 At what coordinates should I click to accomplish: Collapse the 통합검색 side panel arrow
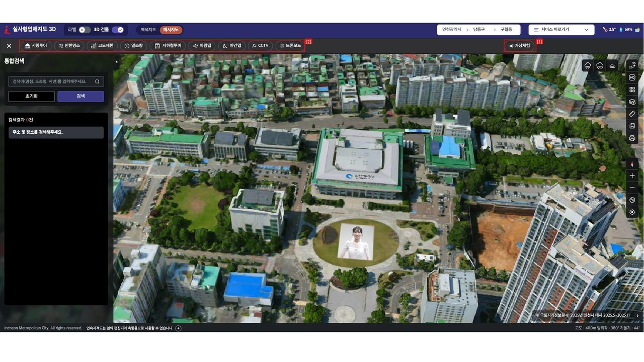(x=116, y=62)
